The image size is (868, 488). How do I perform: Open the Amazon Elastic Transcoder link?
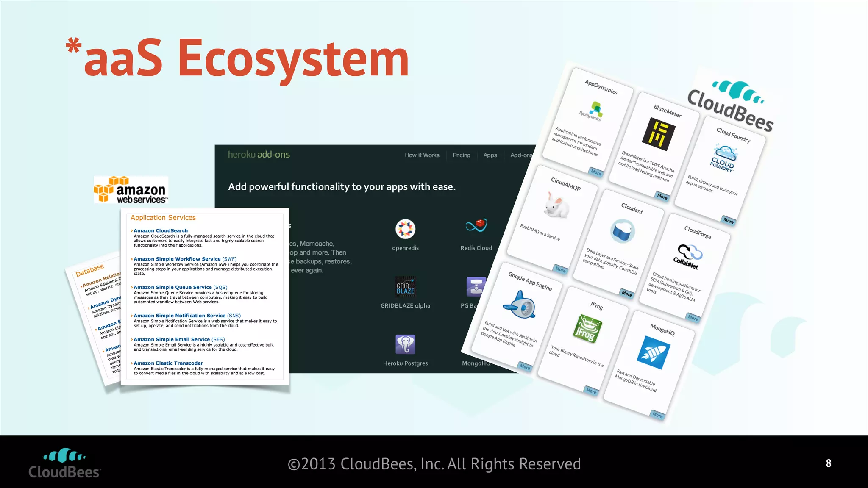[x=168, y=363]
